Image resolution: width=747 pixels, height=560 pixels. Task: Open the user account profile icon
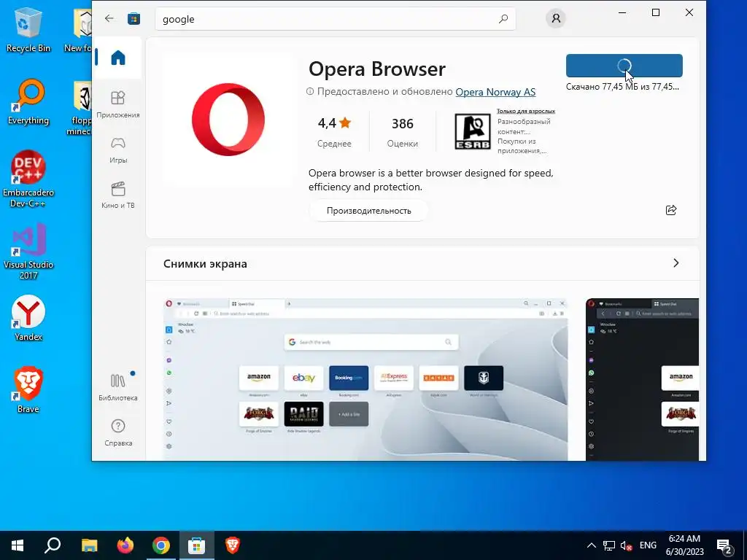tap(555, 18)
